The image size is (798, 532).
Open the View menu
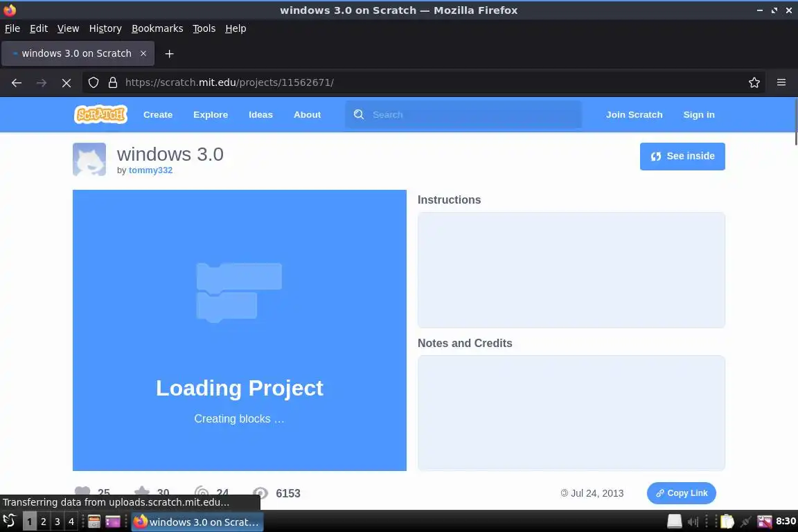coord(68,28)
